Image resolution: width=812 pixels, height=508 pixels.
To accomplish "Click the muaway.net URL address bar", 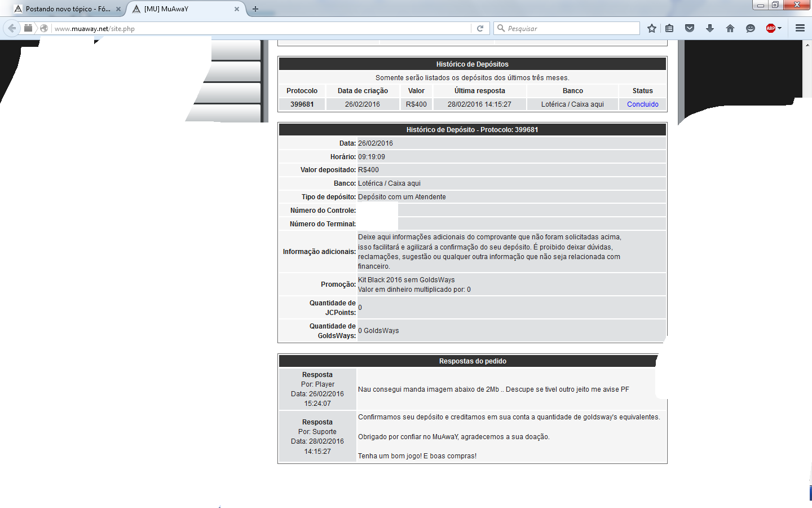I will tap(259, 28).
